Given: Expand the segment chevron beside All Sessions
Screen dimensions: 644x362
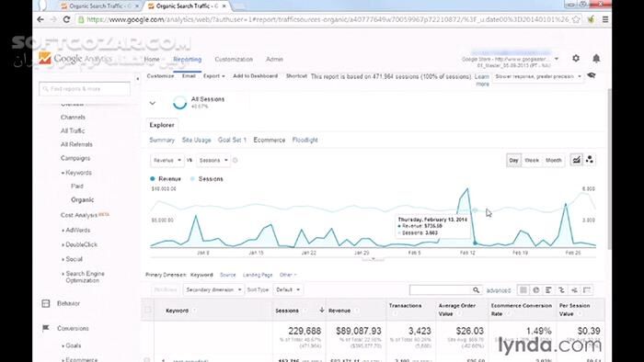Looking at the screenshot, I should [153, 103].
